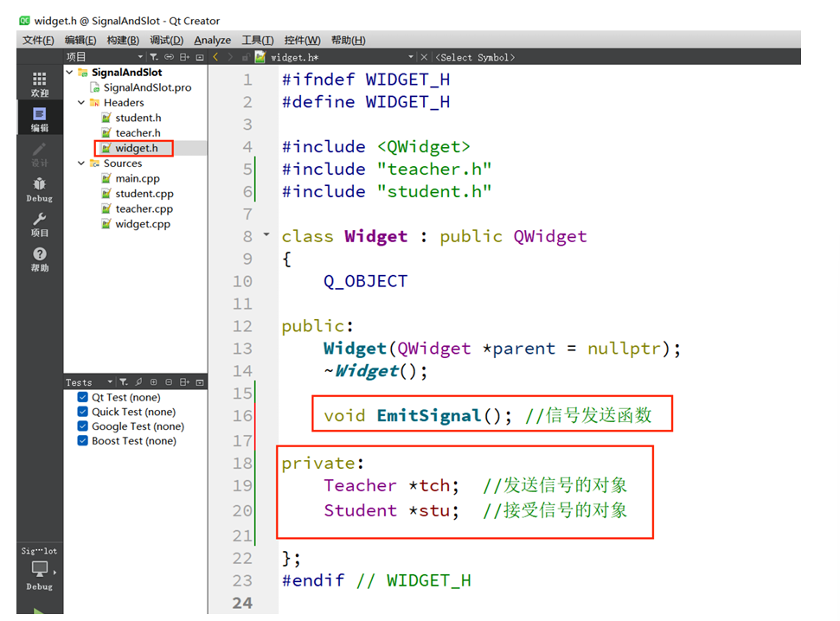840x621 pixels.
Task: Switch to Edit mode (编辑) icon
Action: coord(38,118)
